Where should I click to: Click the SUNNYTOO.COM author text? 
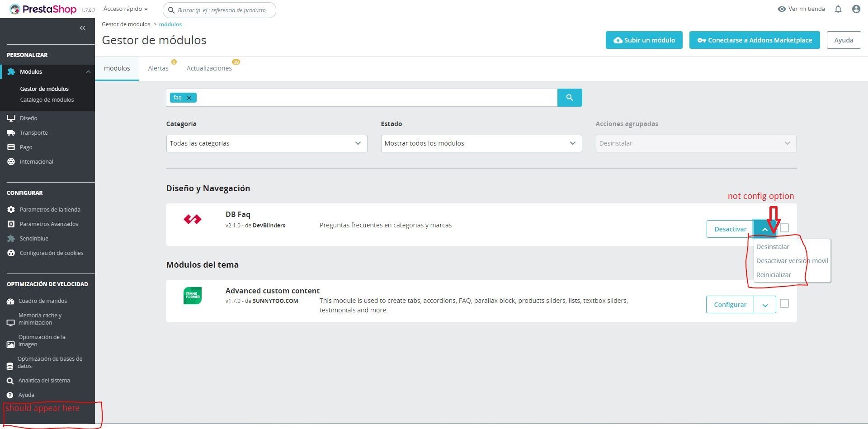(x=275, y=301)
